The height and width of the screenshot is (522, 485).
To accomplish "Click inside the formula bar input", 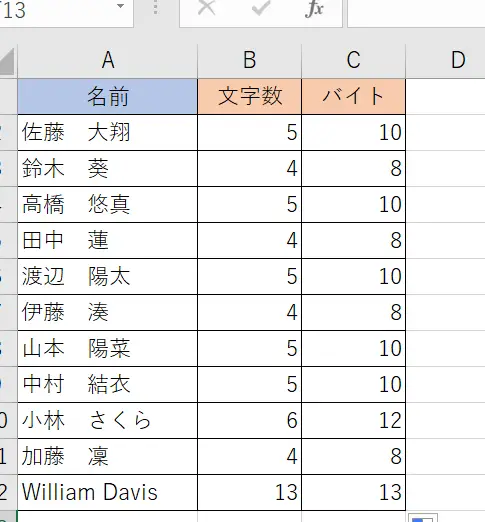I will [x=416, y=12].
